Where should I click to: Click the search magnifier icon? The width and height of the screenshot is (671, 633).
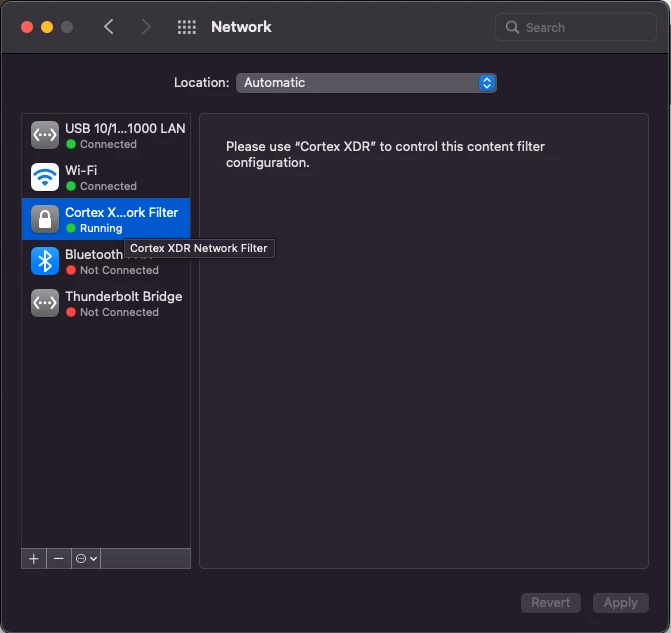pos(512,27)
